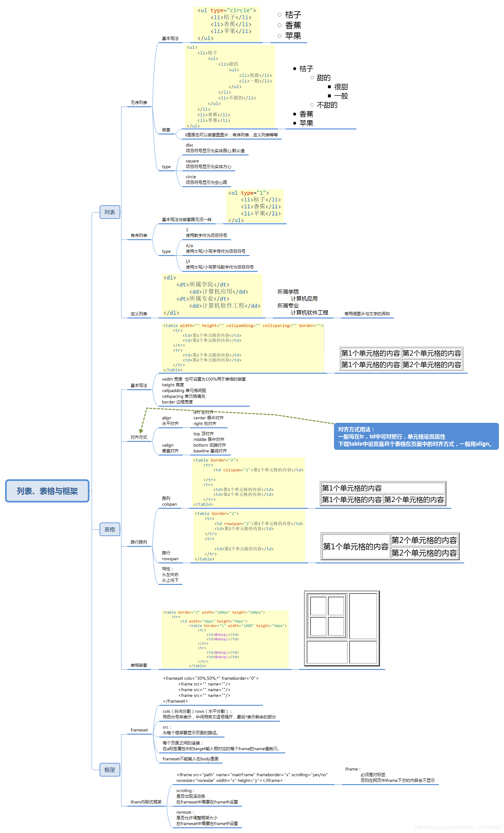Click the border 边框宽度 line
Image resolution: width=504 pixels, height=833 pixels.
pos(178,402)
